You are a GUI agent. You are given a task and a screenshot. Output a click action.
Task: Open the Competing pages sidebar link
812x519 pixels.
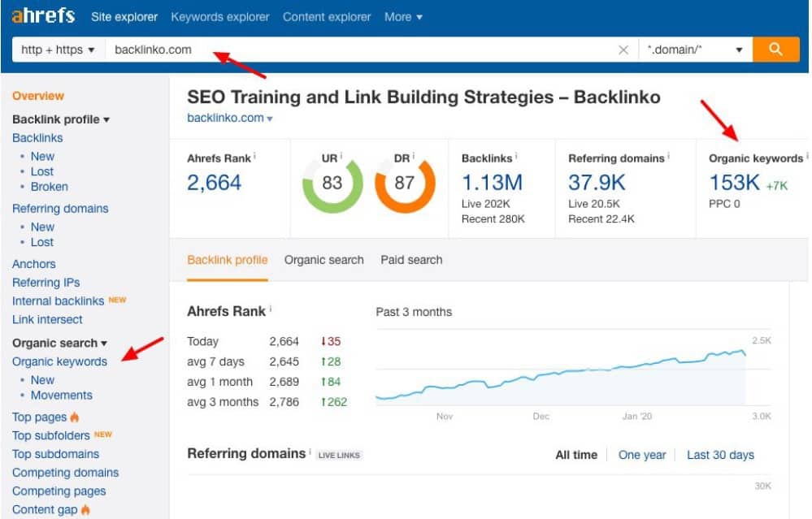[x=59, y=491]
